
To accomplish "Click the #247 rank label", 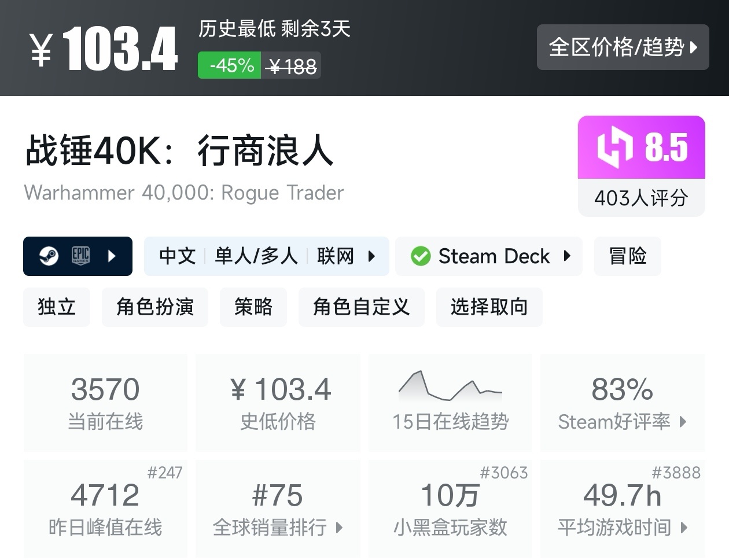I will click(x=165, y=473).
